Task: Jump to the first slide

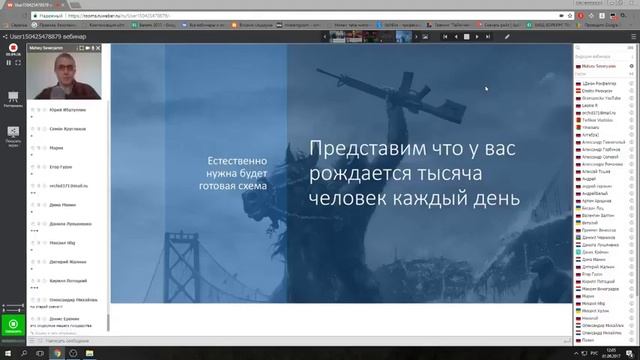Action: pos(445,37)
